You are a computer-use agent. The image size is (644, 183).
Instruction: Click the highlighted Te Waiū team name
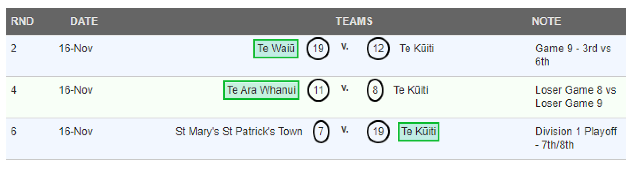(276, 49)
